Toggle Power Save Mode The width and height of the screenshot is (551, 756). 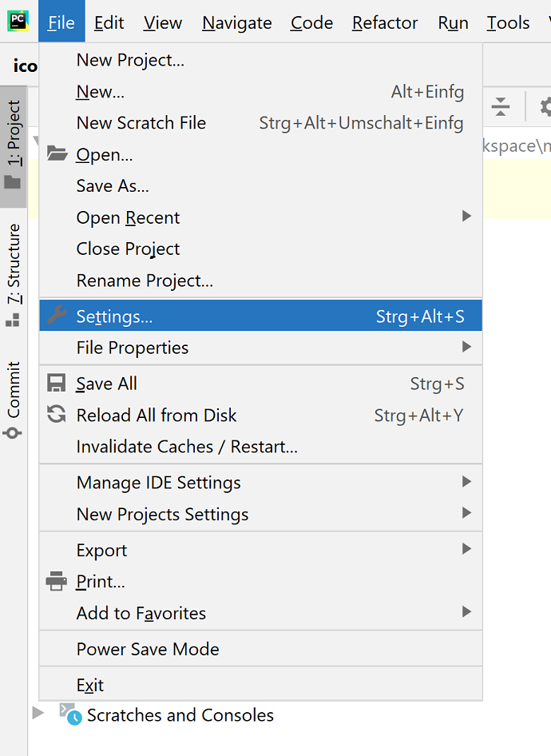click(148, 649)
